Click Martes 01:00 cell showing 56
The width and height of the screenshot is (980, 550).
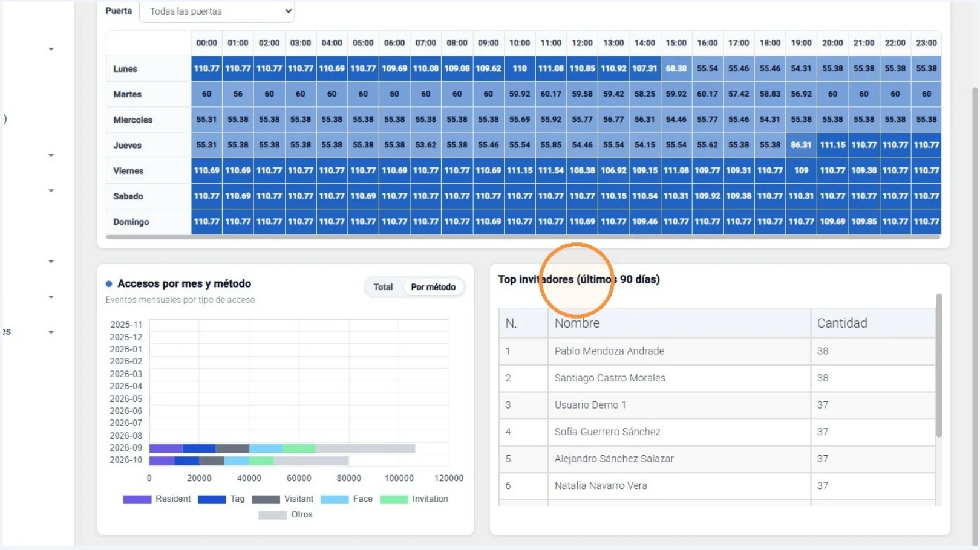[238, 94]
